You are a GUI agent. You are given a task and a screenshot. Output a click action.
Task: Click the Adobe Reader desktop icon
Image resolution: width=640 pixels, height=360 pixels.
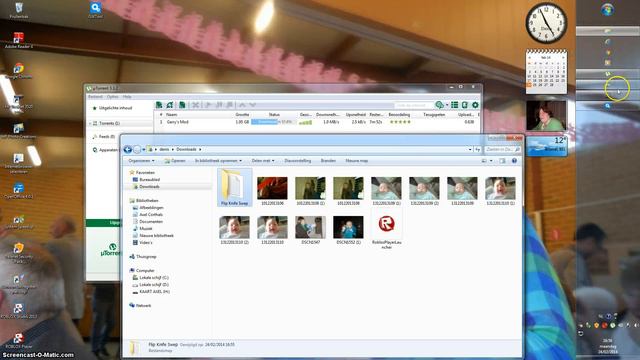tap(18, 40)
